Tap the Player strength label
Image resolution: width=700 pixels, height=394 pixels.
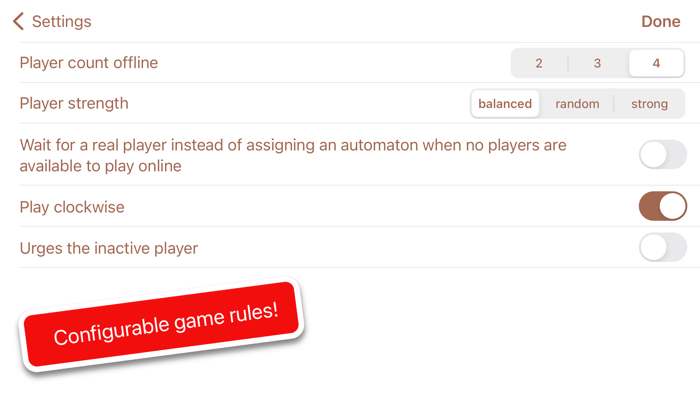pos(74,104)
